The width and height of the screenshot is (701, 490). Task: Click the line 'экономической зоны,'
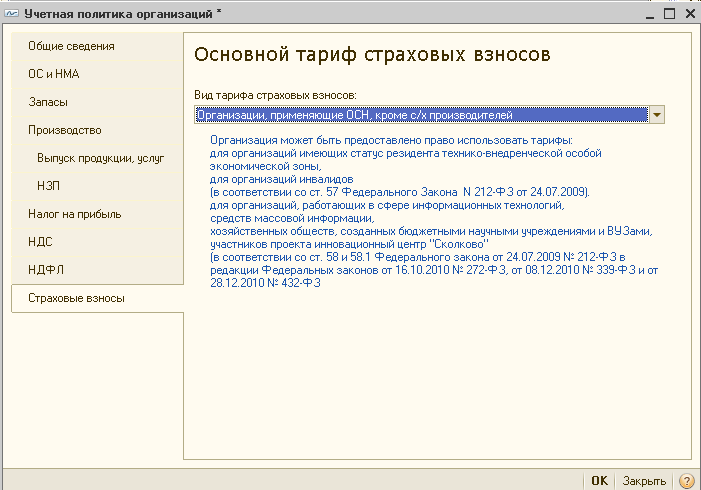[x=266, y=166]
